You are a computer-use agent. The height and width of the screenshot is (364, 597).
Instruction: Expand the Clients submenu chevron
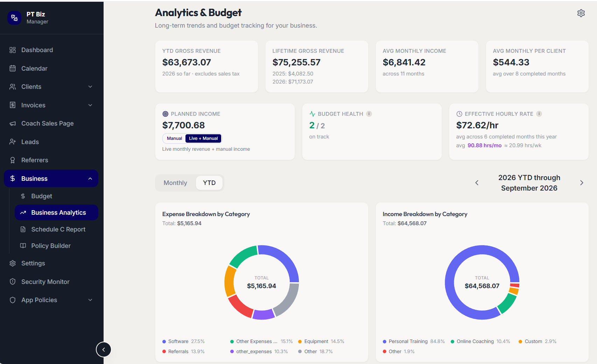coord(90,87)
